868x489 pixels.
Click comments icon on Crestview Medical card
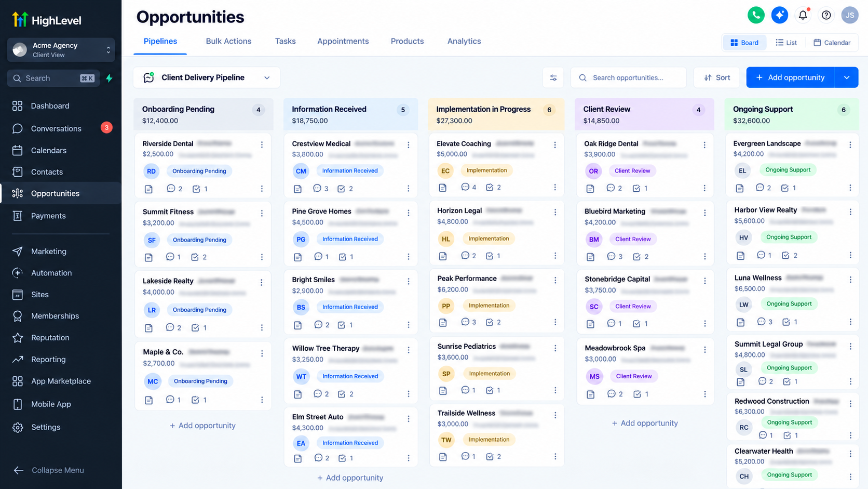[x=317, y=188]
